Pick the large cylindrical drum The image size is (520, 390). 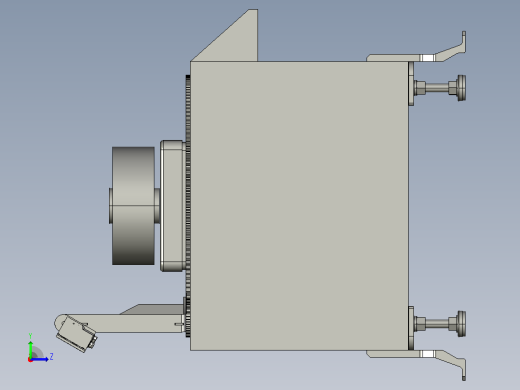tap(133, 206)
